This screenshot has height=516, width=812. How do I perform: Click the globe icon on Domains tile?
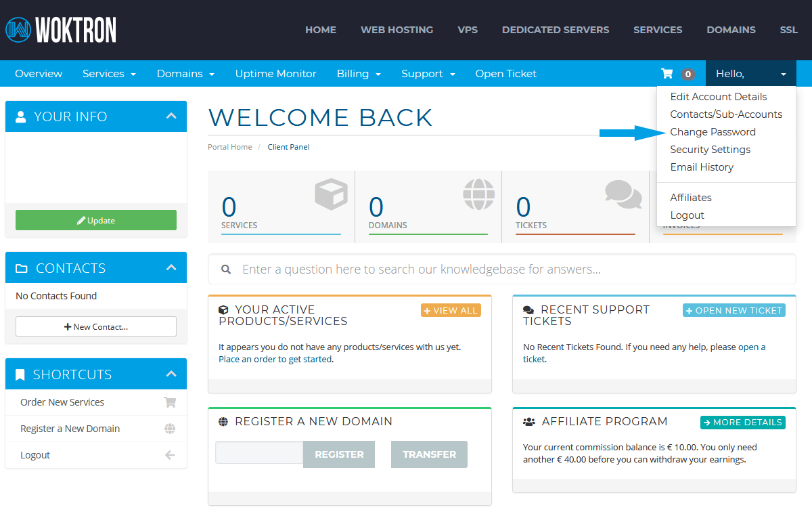pyautogui.click(x=479, y=194)
